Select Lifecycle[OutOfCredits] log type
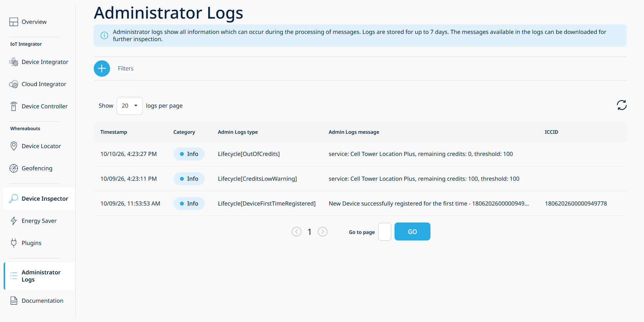This screenshot has height=322, width=644. 249,154
